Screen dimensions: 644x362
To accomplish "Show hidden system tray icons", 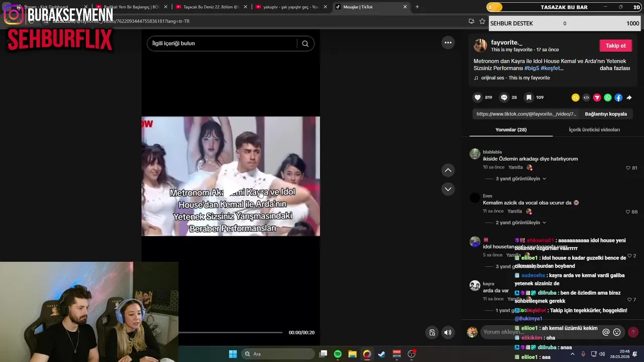I will 572,354.
